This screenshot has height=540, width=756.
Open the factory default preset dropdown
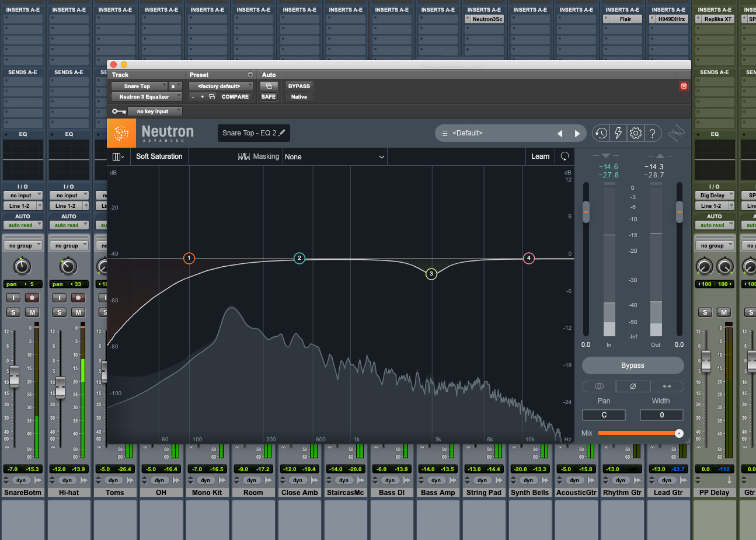coord(221,86)
